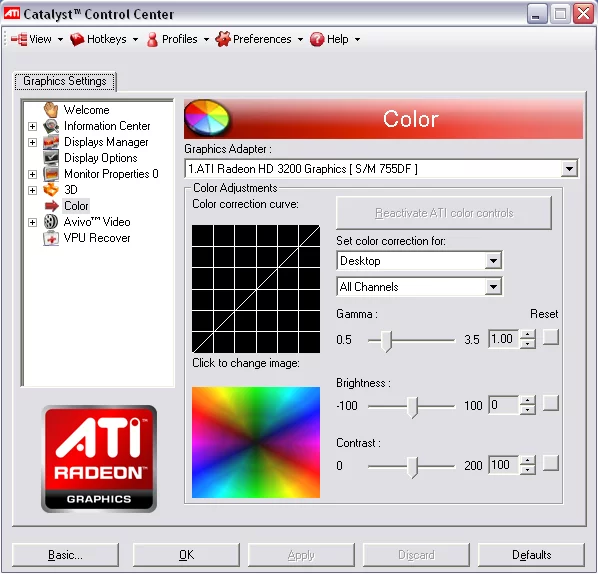Open the Graphics Adapter dropdown
This screenshot has width=598, height=574.
(569, 169)
